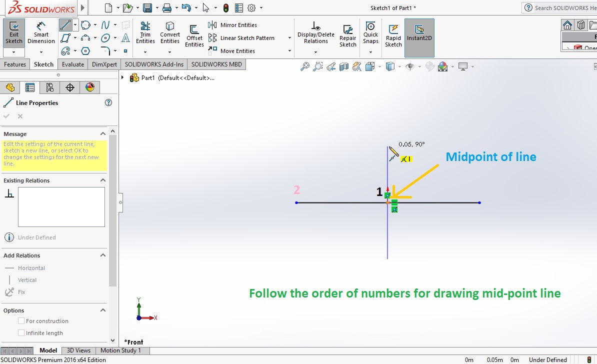
Task: Enable the For construction option
Action: 21,320
